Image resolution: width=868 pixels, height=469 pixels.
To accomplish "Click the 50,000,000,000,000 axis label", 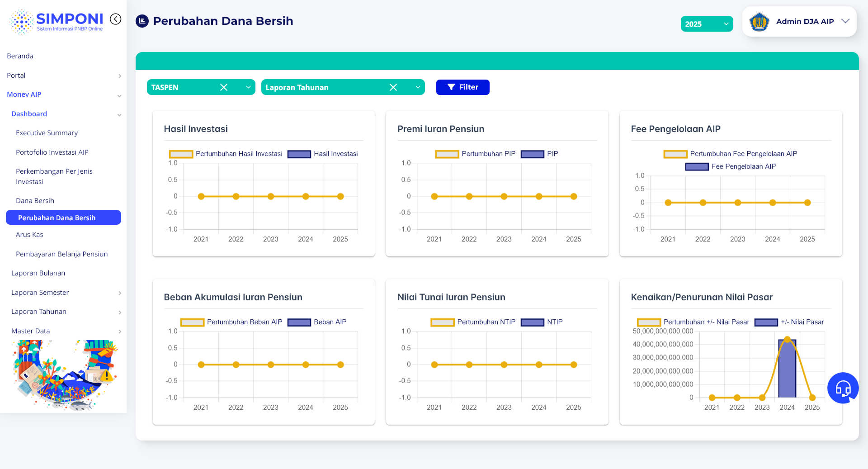I will tap(663, 331).
